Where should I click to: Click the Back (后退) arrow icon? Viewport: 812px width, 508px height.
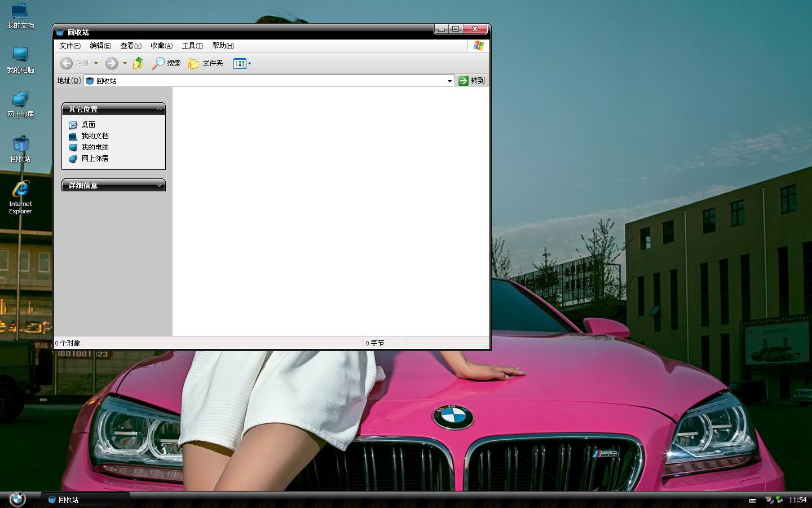(x=67, y=63)
